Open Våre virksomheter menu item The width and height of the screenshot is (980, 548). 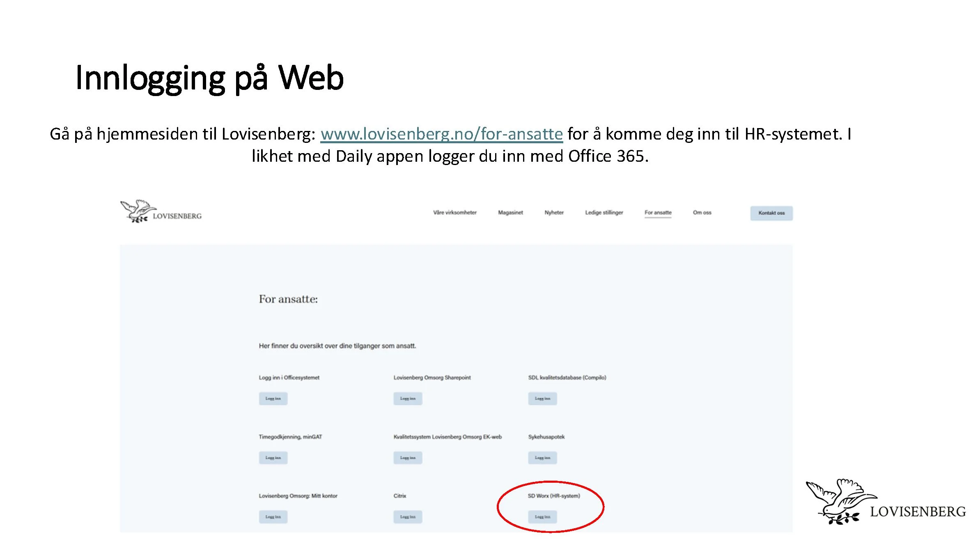tap(454, 213)
